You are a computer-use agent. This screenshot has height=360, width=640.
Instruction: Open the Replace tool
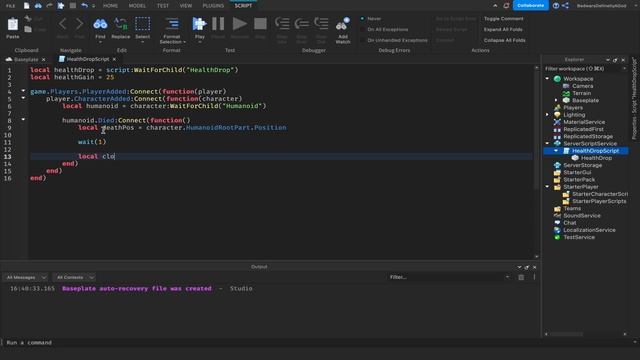(120, 24)
